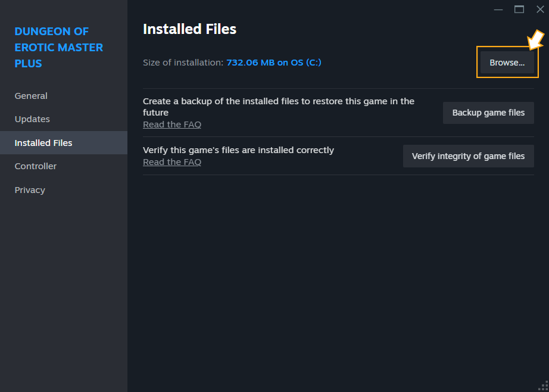This screenshot has width=549, height=392.
Task: Open Read the FAQ link under verify description
Action: [172, 162]
